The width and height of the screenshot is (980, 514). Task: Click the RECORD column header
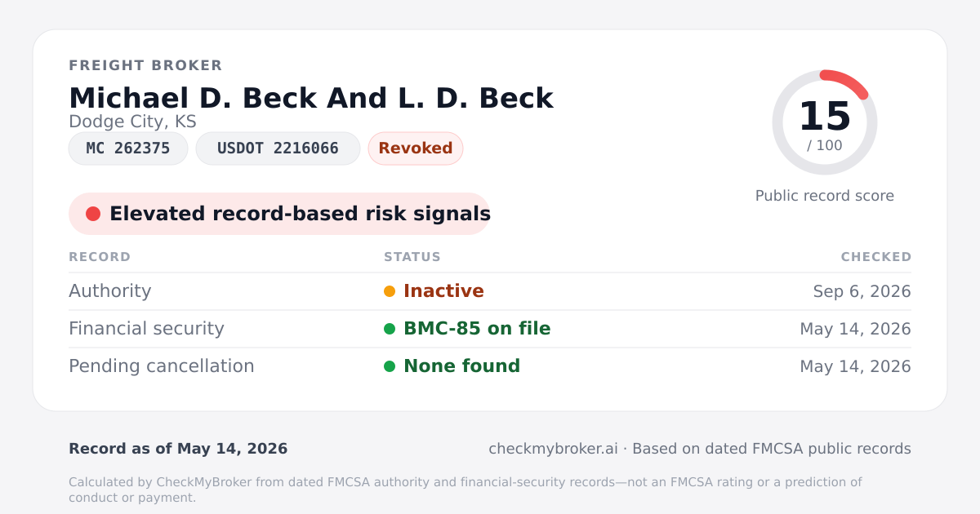point(100,257)
